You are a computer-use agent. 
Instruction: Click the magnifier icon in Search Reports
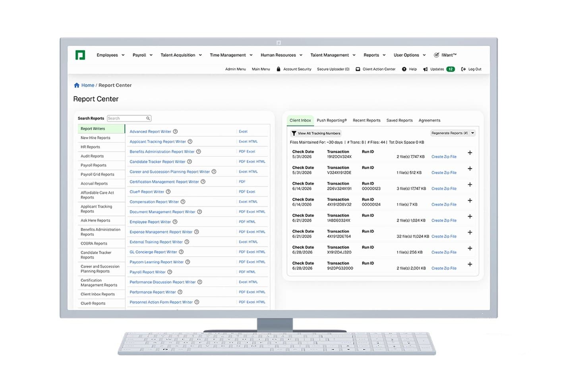click(x=148, y=118)
